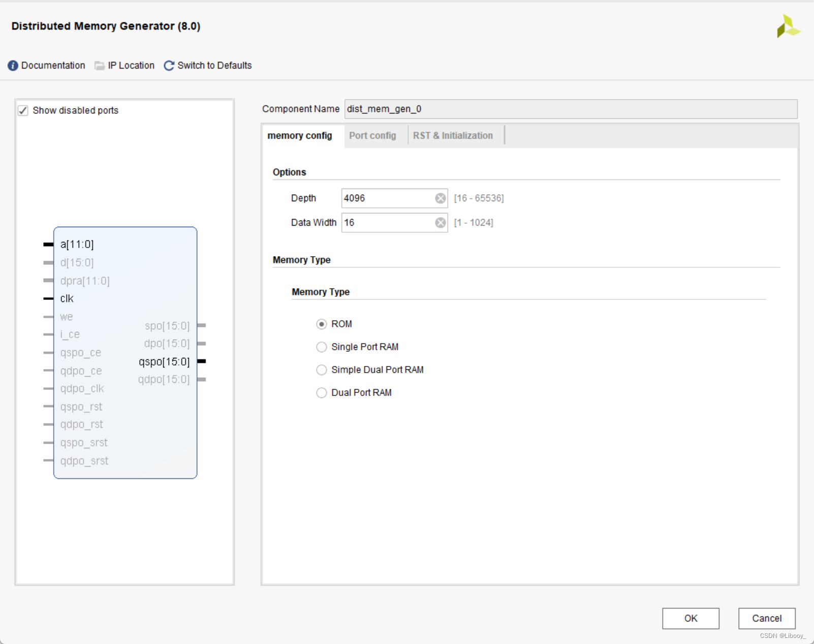Select the a[11:0] port label

[77, 244]
